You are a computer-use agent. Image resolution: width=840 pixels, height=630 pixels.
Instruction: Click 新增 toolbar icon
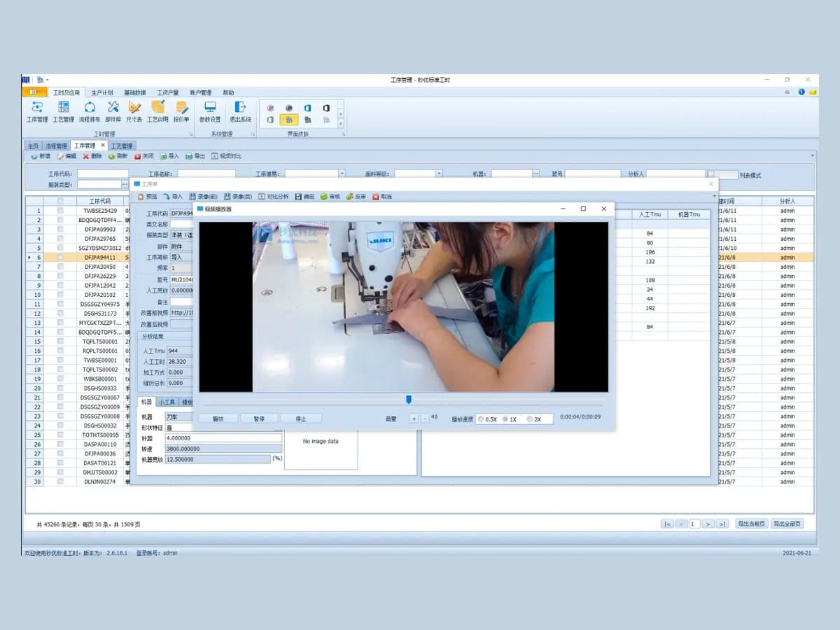[x=41, y=156]
